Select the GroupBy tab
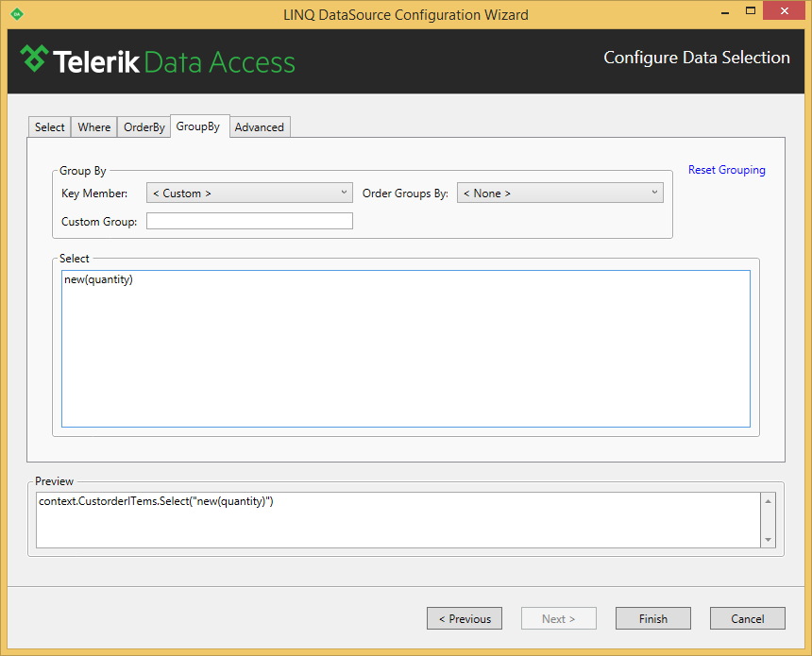Image resolution: width=812 pixels, height=656 pixels. pos(198,126)
